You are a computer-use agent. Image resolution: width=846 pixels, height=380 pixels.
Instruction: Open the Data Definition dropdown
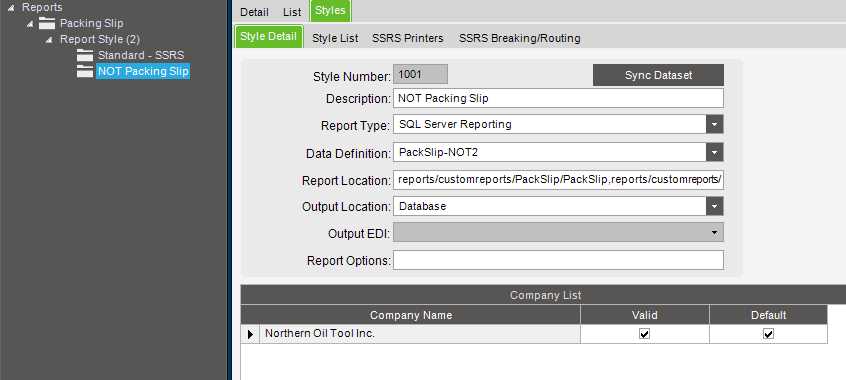[x=714, y=152]
